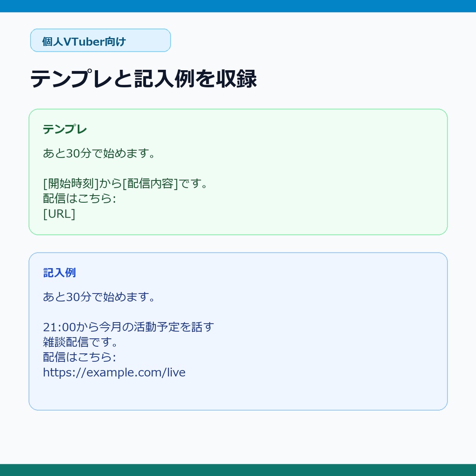
Task: Click the line [開始時刻]から[配信内容]です。
Action: pos(125,183)
